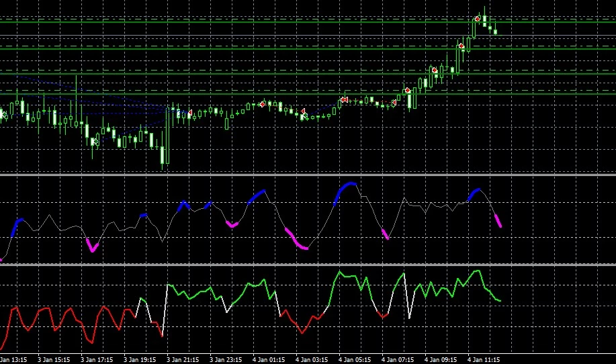Select the red bow-tie double-arrow trade marker

click(345, 100)
